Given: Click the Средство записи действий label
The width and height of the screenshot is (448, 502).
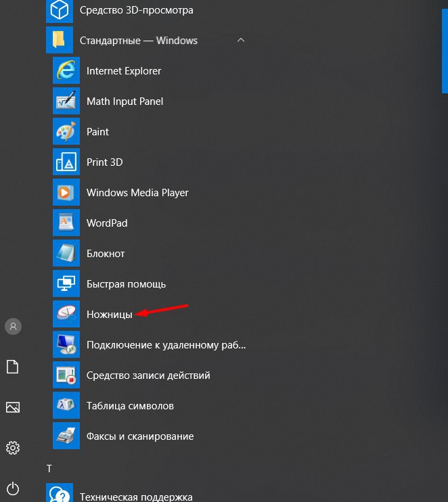Looking at the screenshot, I should tap(148, 375).
